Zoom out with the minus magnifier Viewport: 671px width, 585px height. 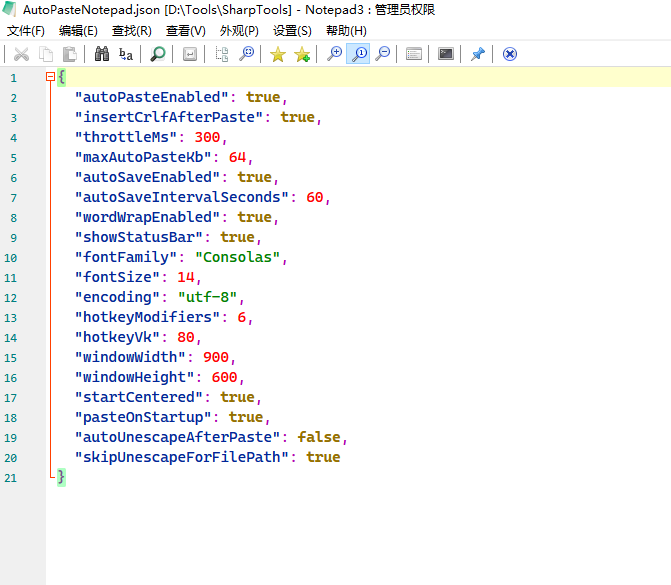[x=383, y=54]
